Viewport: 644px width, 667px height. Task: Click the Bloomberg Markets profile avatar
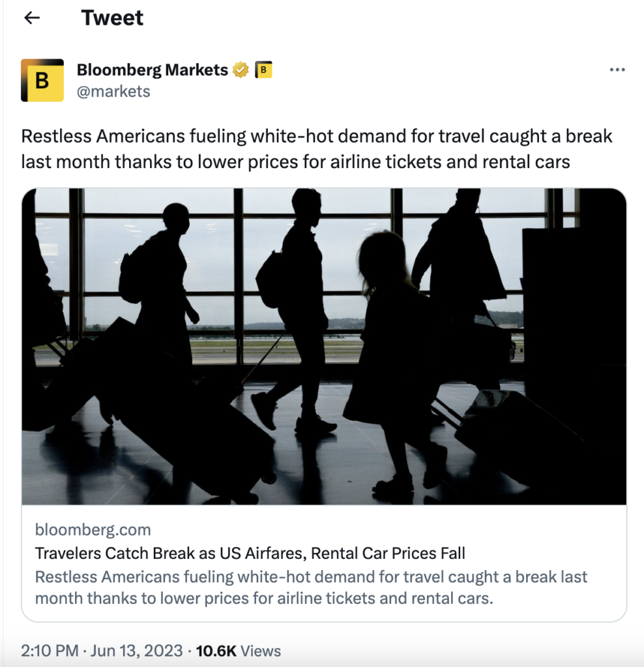42,80
